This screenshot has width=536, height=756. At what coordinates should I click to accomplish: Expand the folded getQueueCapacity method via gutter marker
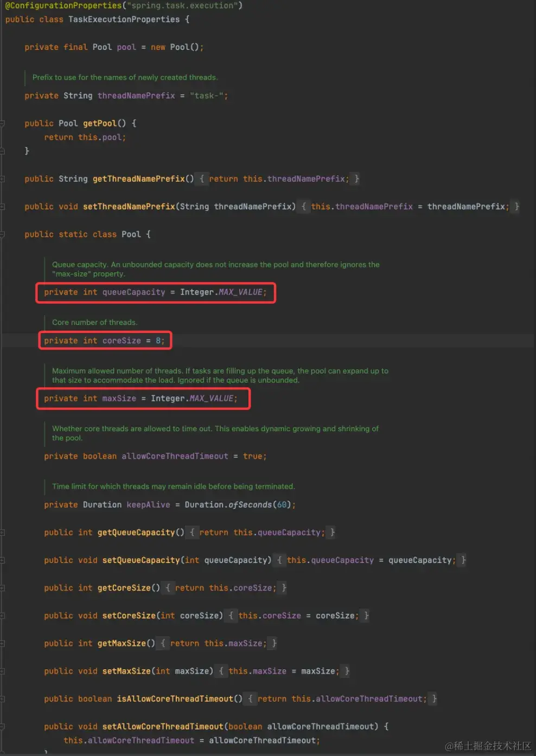click(2, 533)
